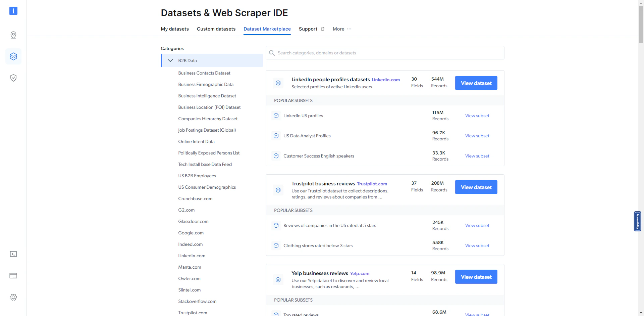Select Tech Install base Data Feed
The height and width of the screenshot is (316, 644).
[205, 164]
